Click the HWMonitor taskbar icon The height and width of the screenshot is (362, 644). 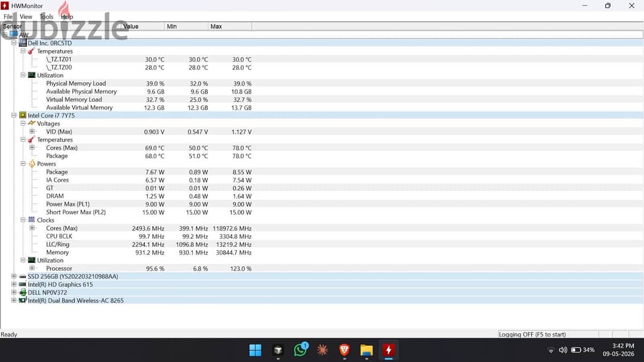pos(388,350)
